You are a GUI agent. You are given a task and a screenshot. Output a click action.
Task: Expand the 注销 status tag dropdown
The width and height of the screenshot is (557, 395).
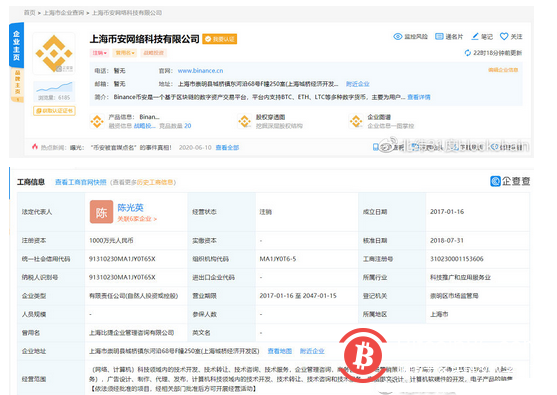[99, 53]
